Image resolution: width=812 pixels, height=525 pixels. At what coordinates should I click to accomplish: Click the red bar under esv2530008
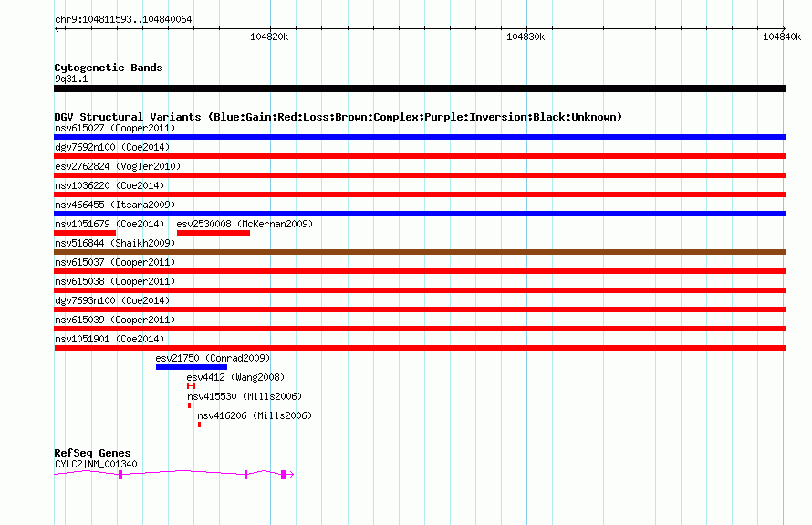(213, 233)
